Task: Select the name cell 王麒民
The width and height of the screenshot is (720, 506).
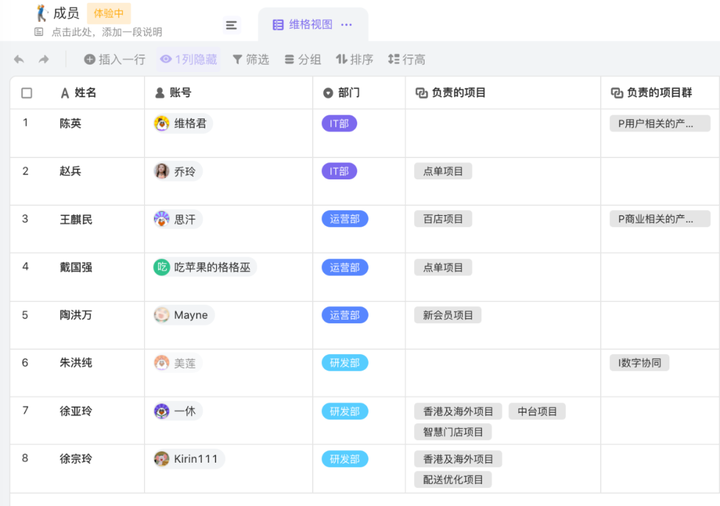Action: [x=76, y=219]
